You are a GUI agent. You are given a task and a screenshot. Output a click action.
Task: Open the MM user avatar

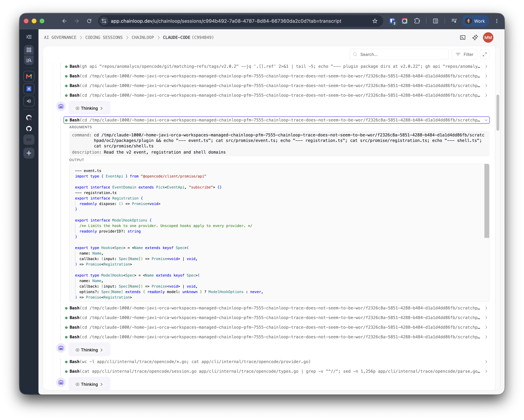coord(488,37)
